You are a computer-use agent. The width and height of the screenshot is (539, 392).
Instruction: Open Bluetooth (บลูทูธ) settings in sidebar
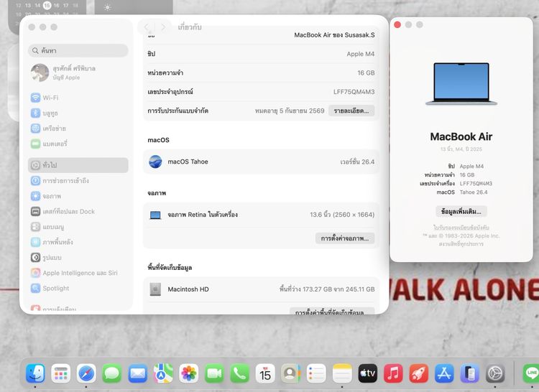point(79,113)
